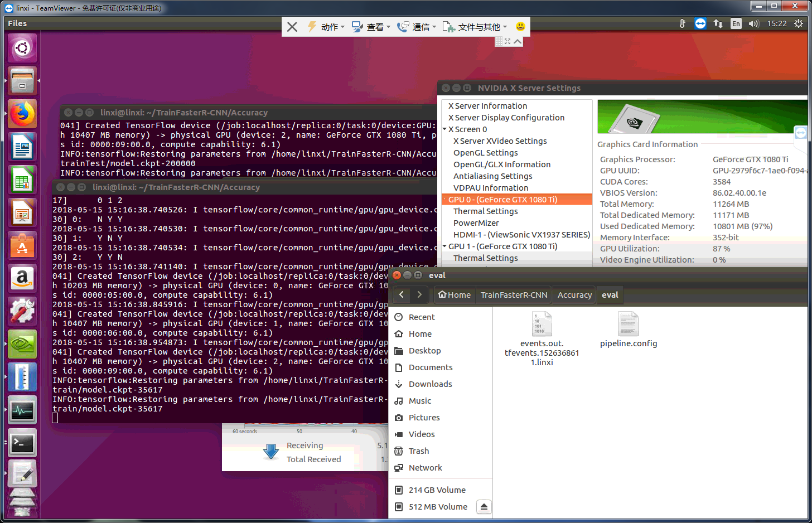Open Files manager from the dock
Screen dimensions: 812x523
click(x=22, y=81)
